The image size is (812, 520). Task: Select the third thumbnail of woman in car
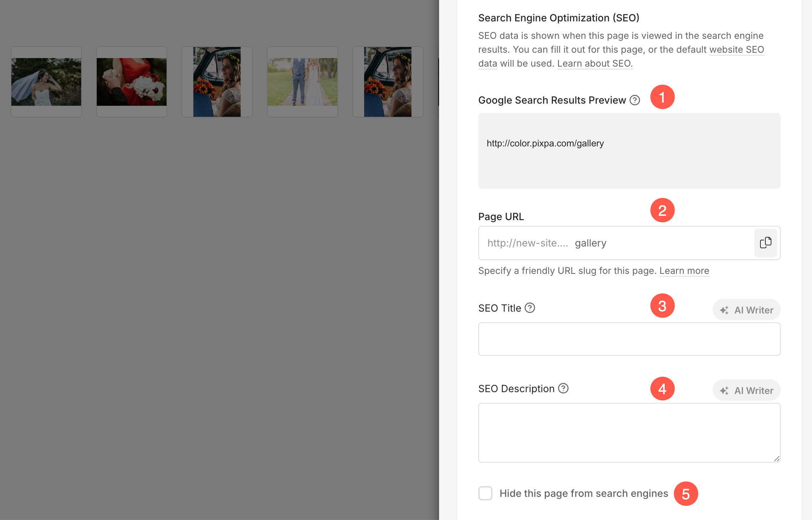[217, 82]
